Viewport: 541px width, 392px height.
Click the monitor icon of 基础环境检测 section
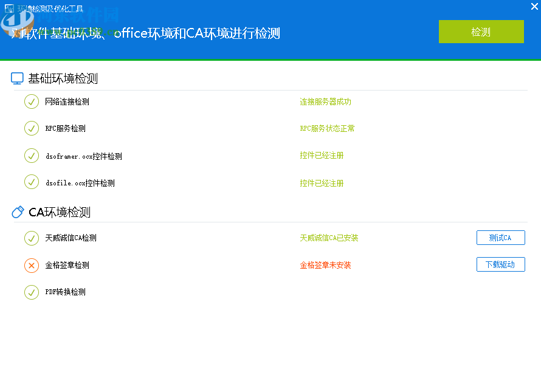pyautogui.click(x=17, y=77)
